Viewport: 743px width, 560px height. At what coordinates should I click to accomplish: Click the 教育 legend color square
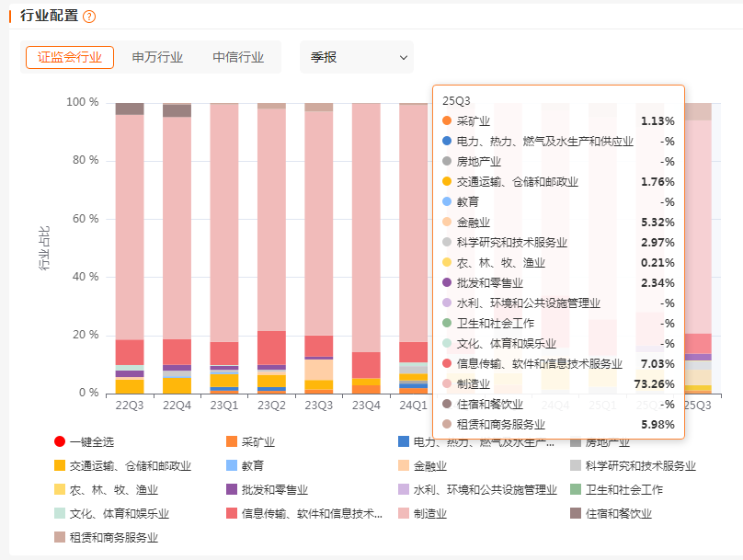(232, 466)
